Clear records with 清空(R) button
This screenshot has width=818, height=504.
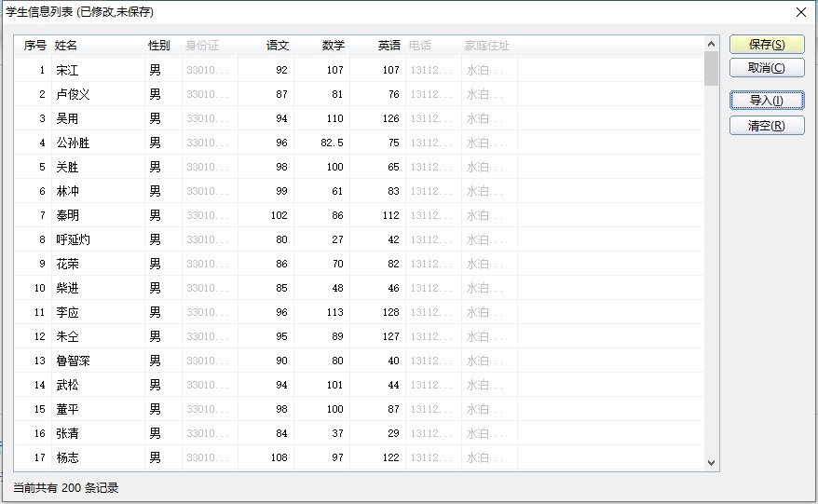point(767,125)
